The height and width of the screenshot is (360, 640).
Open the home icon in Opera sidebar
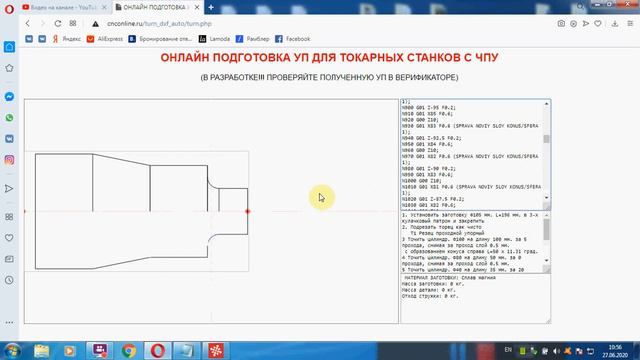click(x=9, y=47)
